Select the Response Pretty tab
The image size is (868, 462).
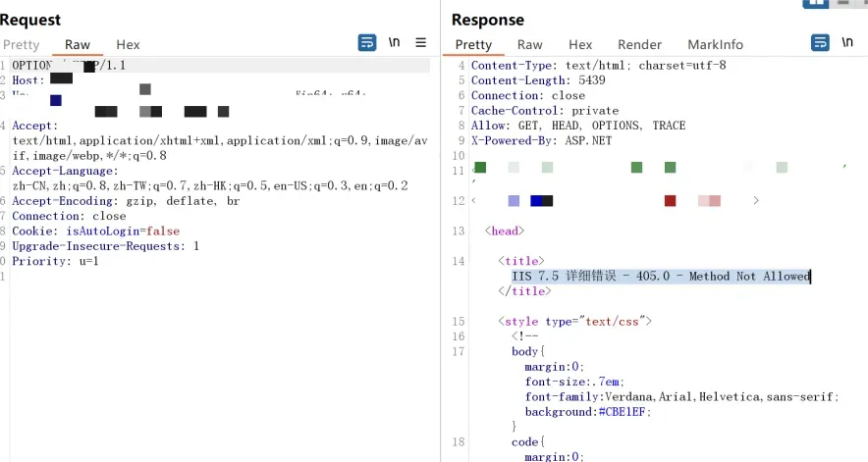coord(473,45)
